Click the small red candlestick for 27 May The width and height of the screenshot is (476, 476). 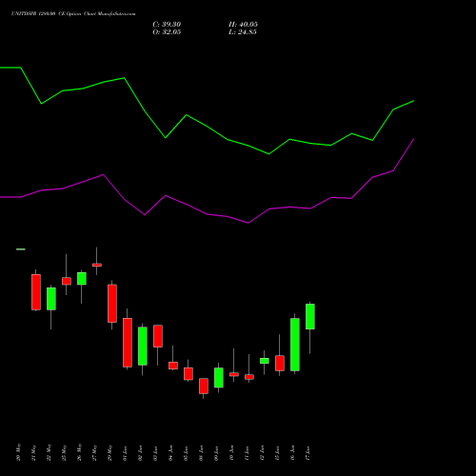click(x=97, y=265)
